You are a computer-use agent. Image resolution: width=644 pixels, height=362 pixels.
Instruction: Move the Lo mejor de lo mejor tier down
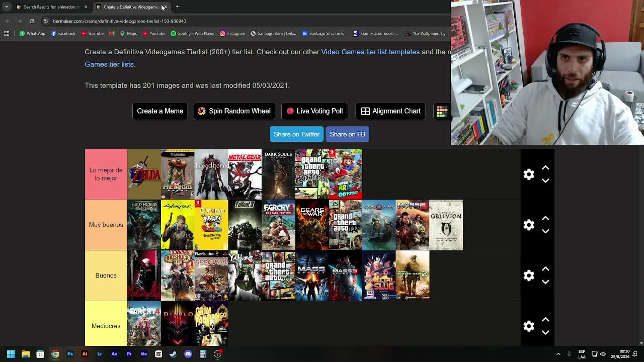tap(545, 180)
